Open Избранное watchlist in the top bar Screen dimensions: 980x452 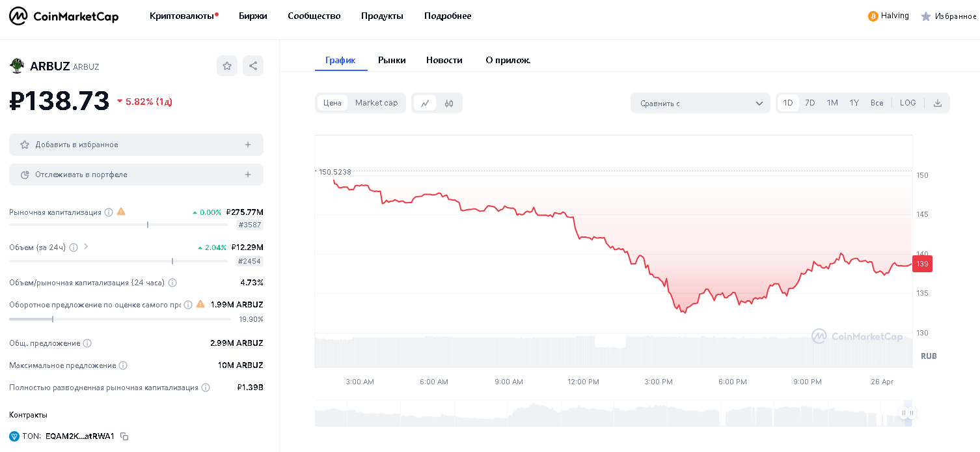point(948,16)
